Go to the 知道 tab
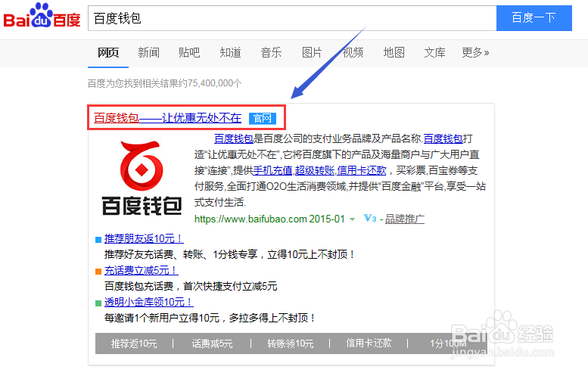This screenshot has width=588, height=373. 230,52
